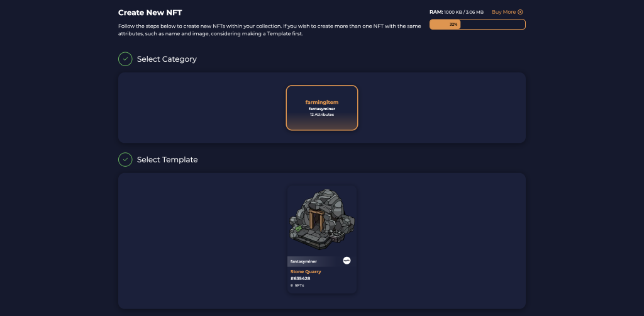Click the green checkmark next to Select Category

[125, 59]
